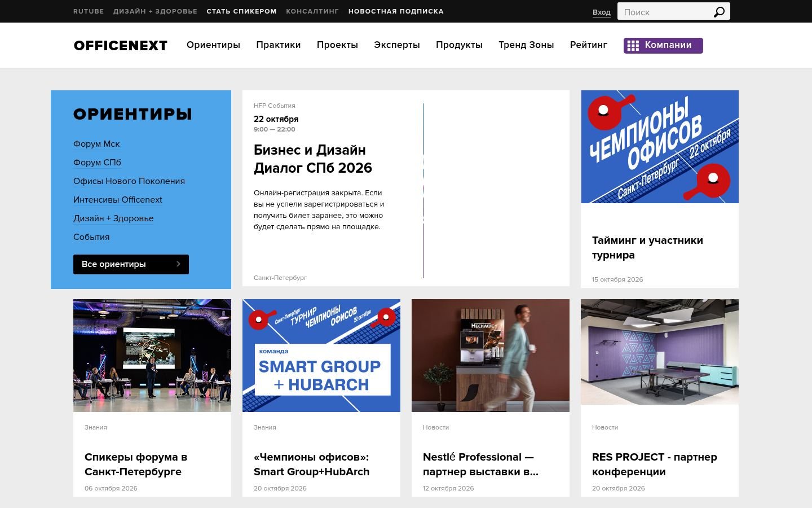Open the Рейтинг navigation item

(589, 45)
